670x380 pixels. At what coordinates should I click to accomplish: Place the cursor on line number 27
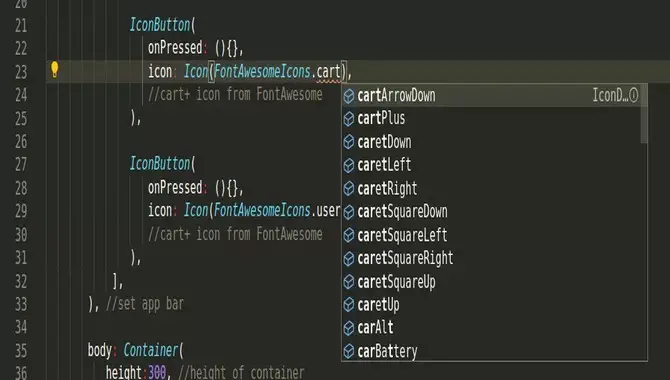(x=21, y=165)
